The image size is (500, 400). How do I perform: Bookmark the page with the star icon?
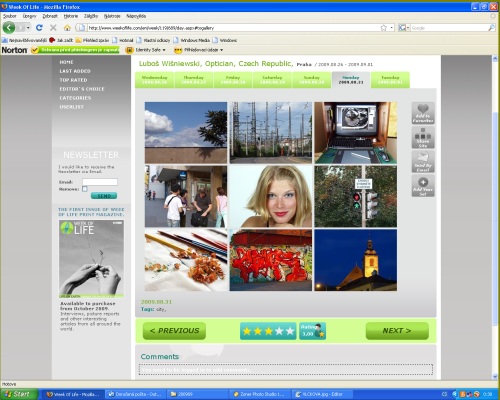(384, 28)
